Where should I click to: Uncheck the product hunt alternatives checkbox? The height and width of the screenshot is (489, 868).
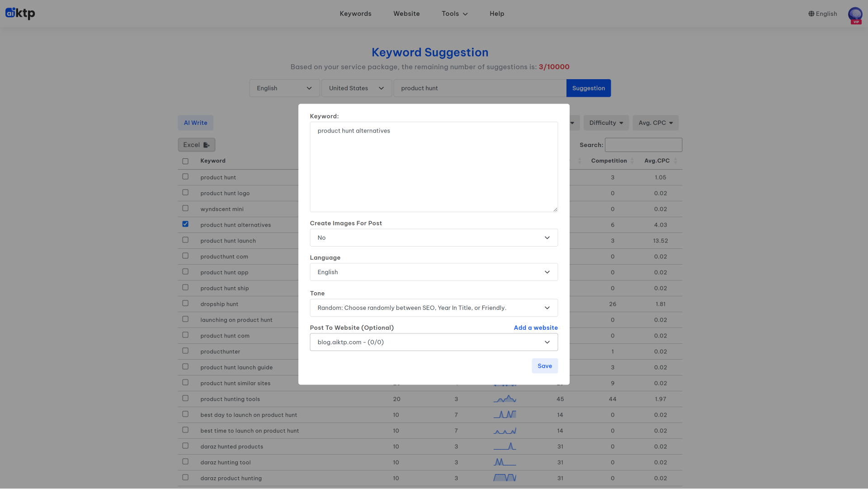point(185,224)
